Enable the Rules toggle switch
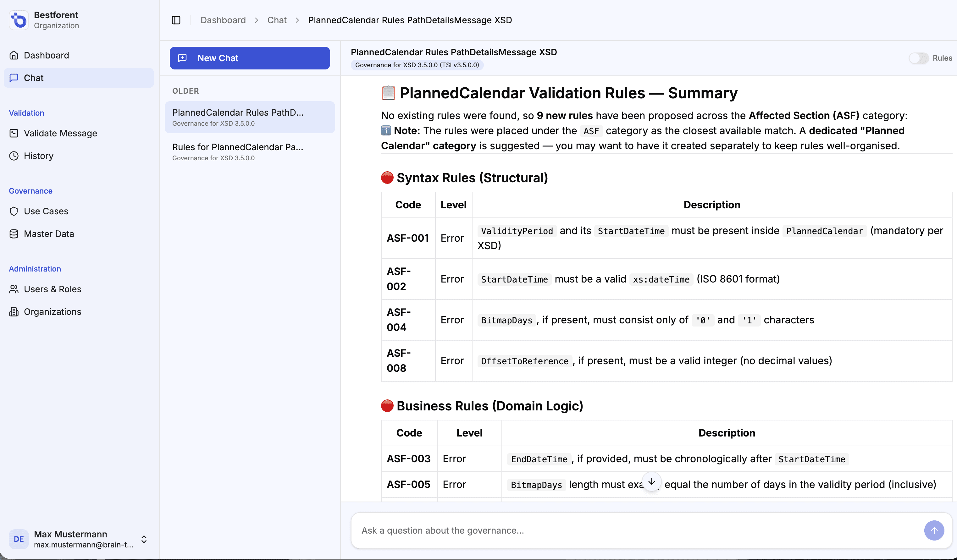957x560 pixels. point(918,58)
